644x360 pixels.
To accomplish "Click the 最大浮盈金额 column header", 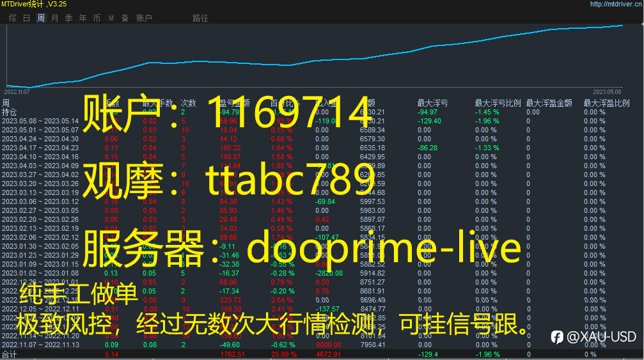I will (x=549, y=103).
